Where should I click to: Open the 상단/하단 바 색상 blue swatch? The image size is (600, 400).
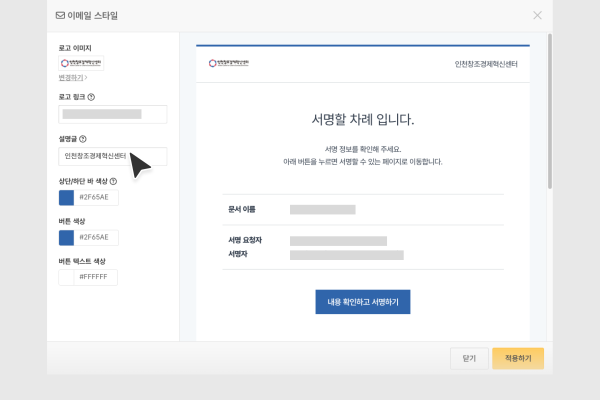point(66,197)
